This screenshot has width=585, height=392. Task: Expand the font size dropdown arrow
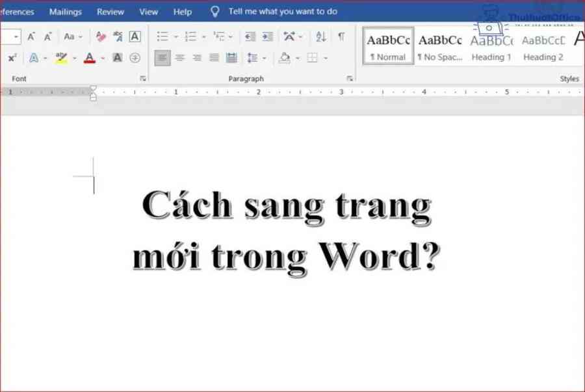[x=16, y=36]
